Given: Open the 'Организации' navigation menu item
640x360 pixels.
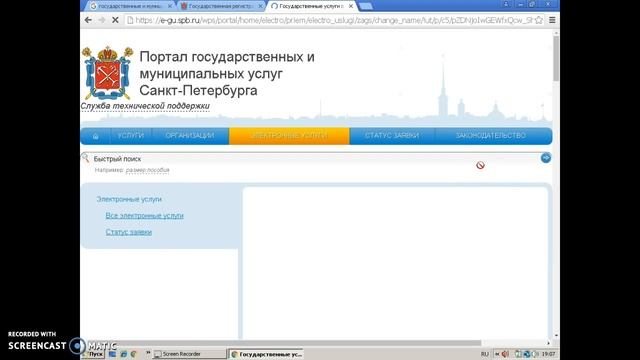Looking at the screenshot, I should tap(190, 136).
